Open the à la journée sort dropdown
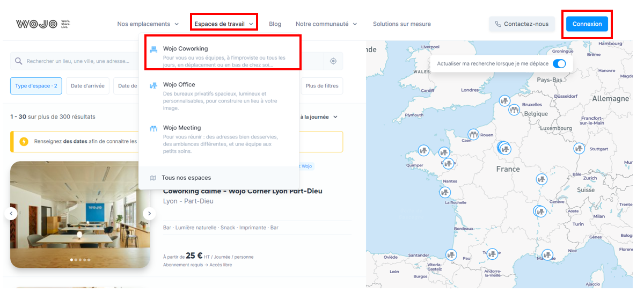 [x=319, y=117]
